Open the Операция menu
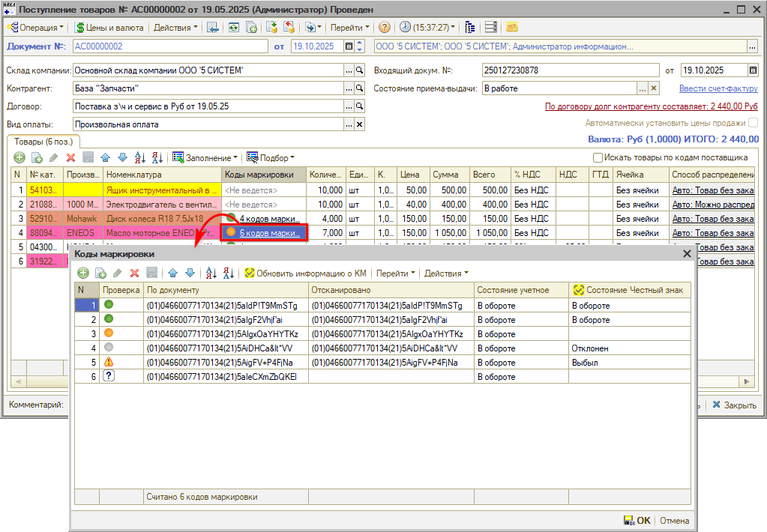767x532 pixels. [x=37, y=28]
